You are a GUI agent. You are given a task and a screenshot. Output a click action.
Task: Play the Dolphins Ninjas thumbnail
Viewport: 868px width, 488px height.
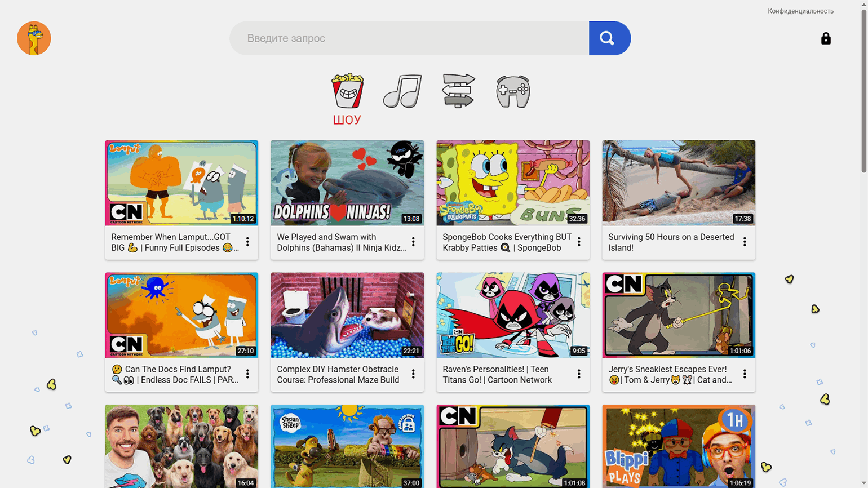pyautogui.click(x=347, y=183)
